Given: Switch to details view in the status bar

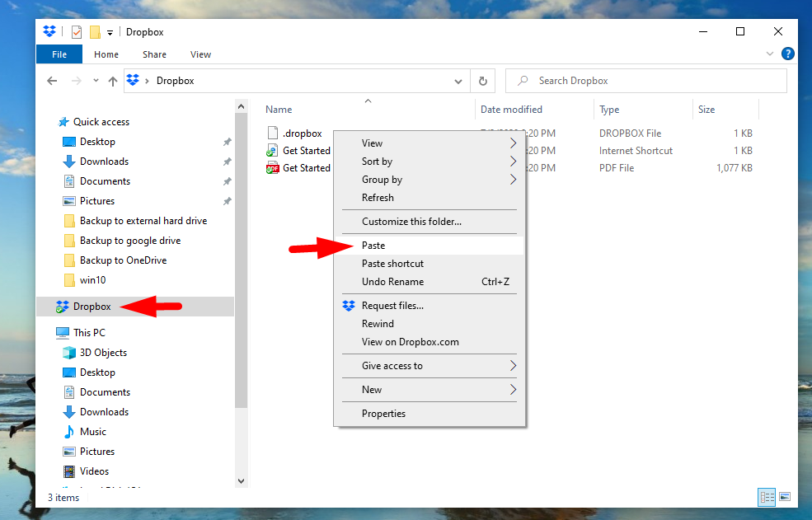Looking at the screenshot, I should (767, 497).
